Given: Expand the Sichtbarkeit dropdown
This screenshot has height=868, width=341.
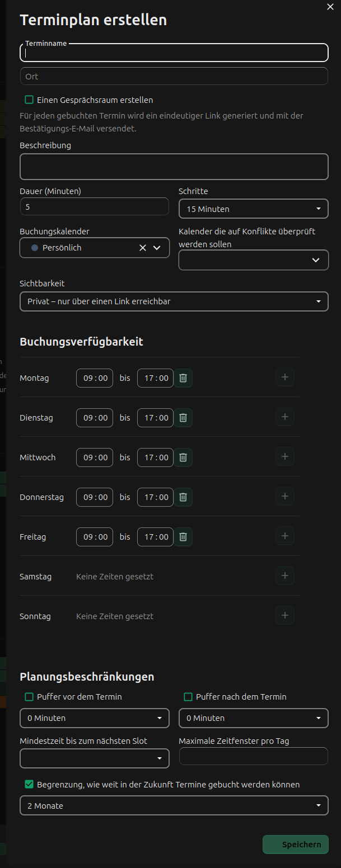Looking at the screenshot, I should click(x=174, y=301).
